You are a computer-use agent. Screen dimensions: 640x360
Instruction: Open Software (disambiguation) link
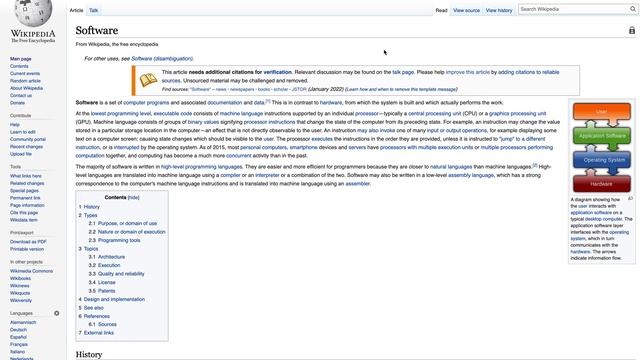pyautogui.click(x=162, y=59)
